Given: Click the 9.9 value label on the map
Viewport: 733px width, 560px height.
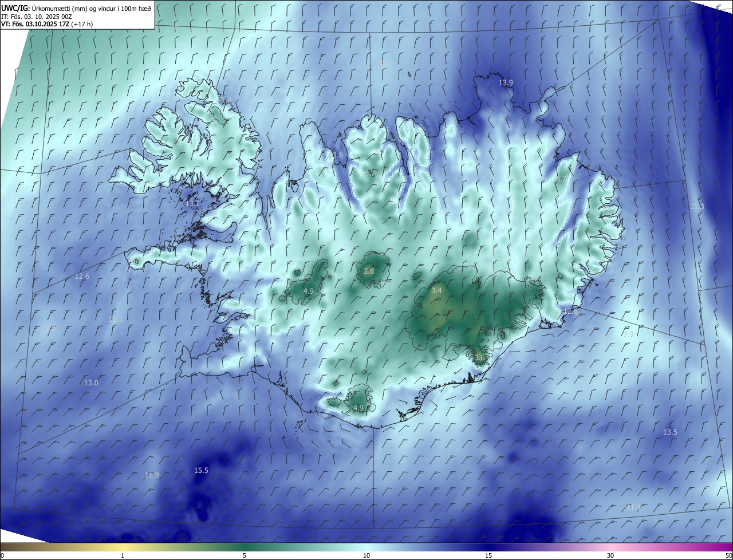Looking at the screenshot, I should (628, 334).
